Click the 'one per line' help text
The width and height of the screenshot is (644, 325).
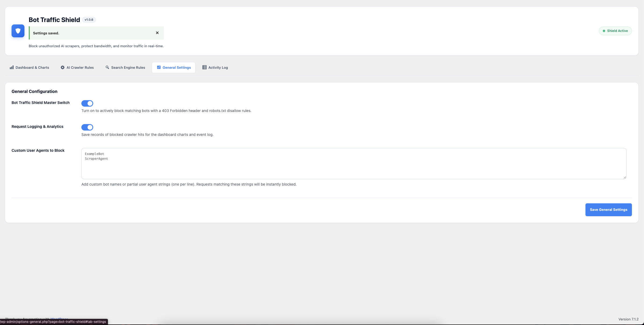click(189, 184)
